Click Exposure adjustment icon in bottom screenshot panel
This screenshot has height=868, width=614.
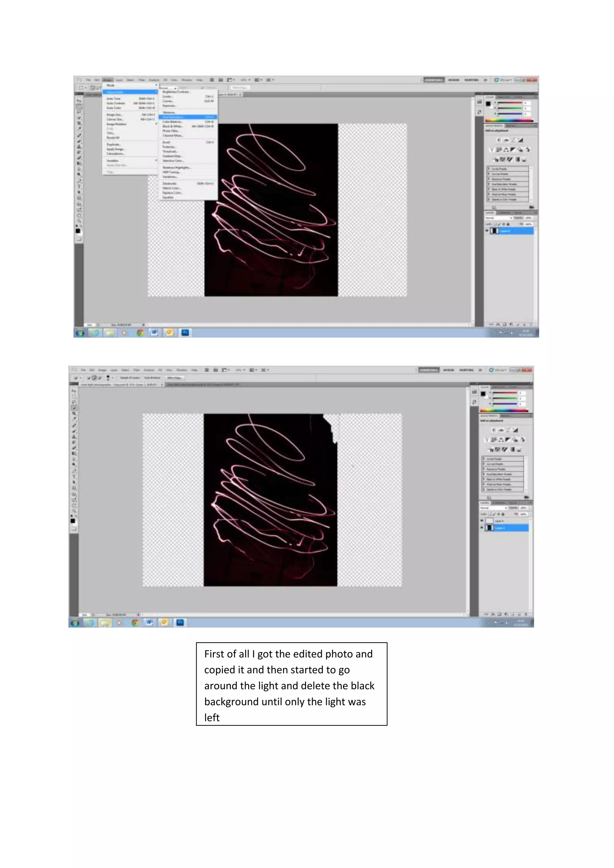point(515,430)
